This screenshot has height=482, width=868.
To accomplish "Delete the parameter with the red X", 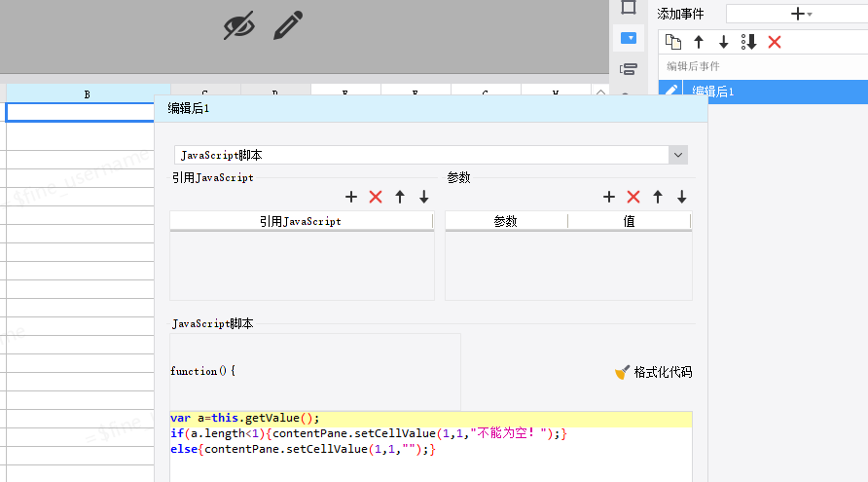I will (x=633, y=197).
